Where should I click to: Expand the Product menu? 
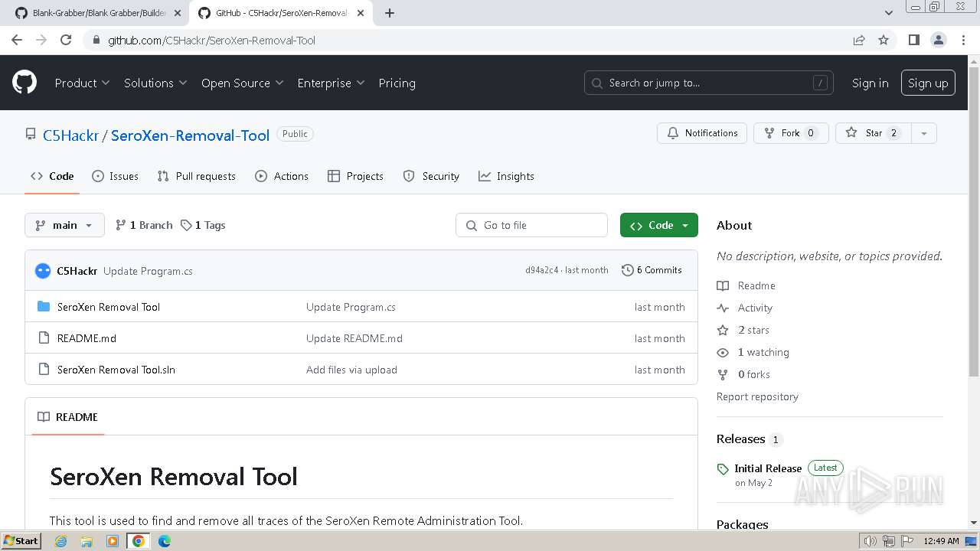click(x=82, y=83)
